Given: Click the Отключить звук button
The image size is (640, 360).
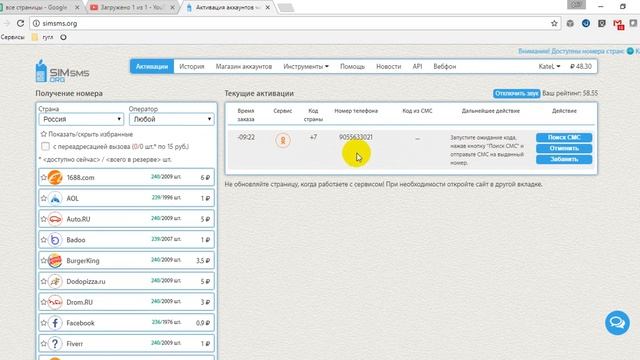Looking at the screenshot, I should pos(516,93).
